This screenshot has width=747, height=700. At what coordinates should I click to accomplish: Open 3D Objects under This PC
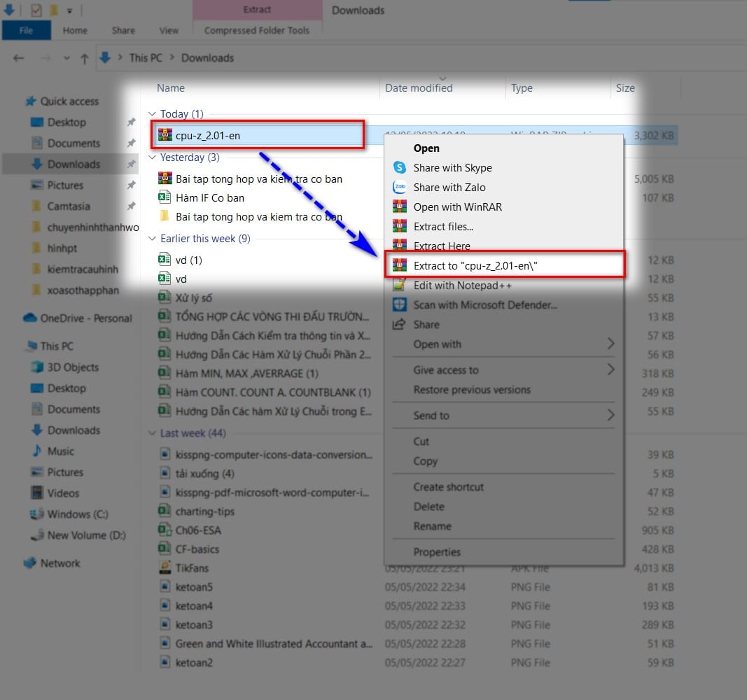pos(73,367)
